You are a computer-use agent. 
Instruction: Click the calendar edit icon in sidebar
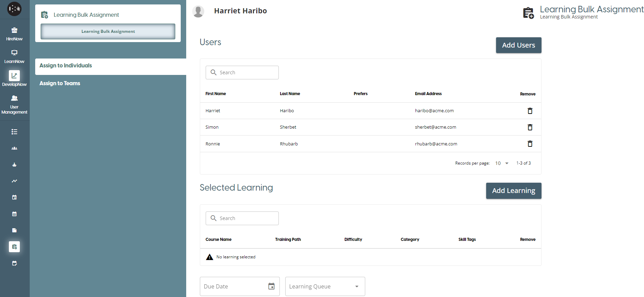pyautogui.click(x=14, y=263)
